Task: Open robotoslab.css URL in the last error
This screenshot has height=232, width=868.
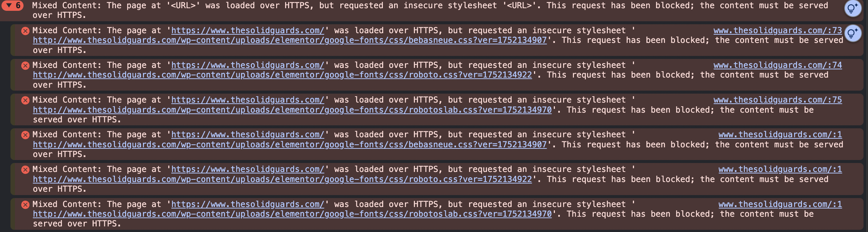Action: (292, 214)
